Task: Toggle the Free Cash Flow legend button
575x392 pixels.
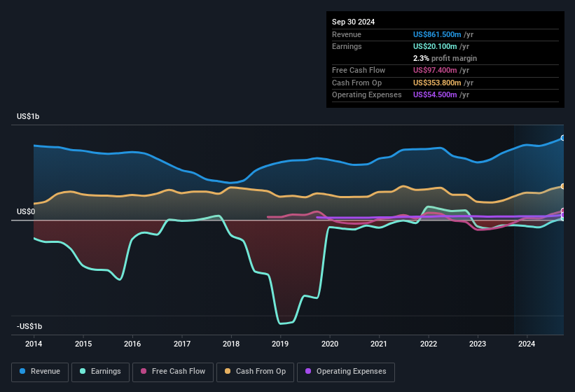Action: (x=173, y=372)
